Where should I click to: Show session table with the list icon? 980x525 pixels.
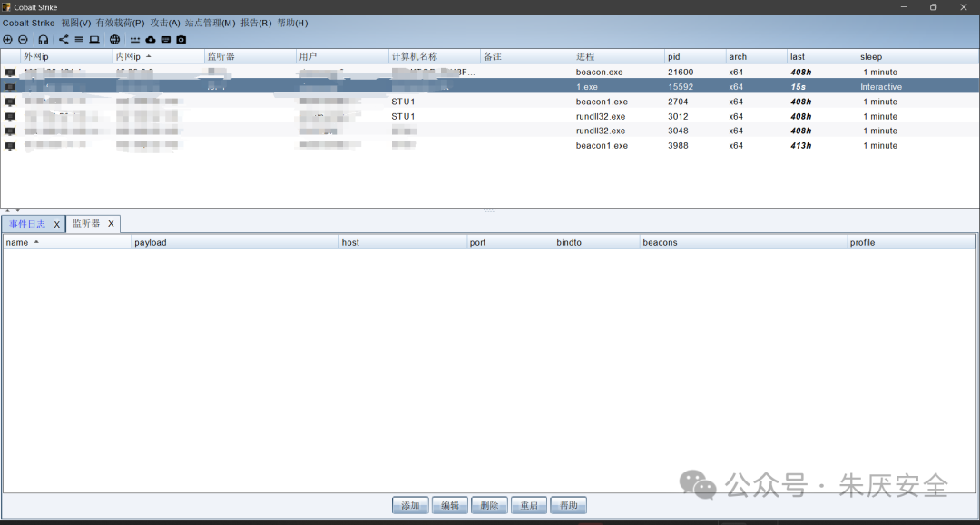click(79, 39)
